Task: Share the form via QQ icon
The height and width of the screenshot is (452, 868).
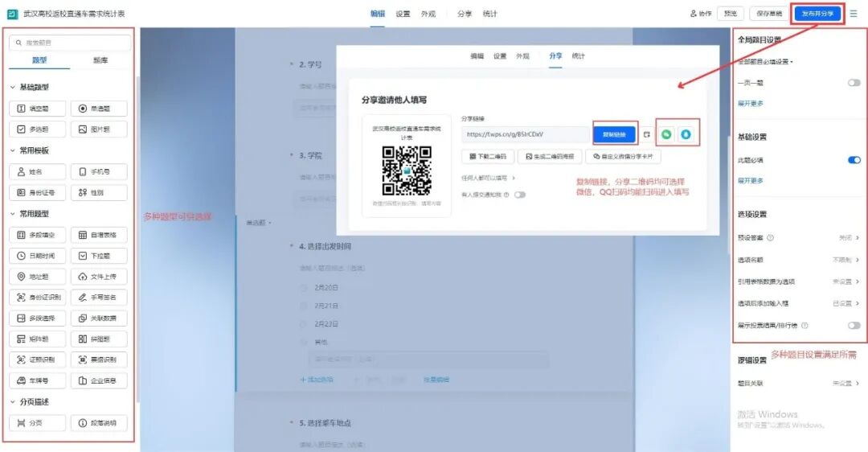Action: (686, 134)
